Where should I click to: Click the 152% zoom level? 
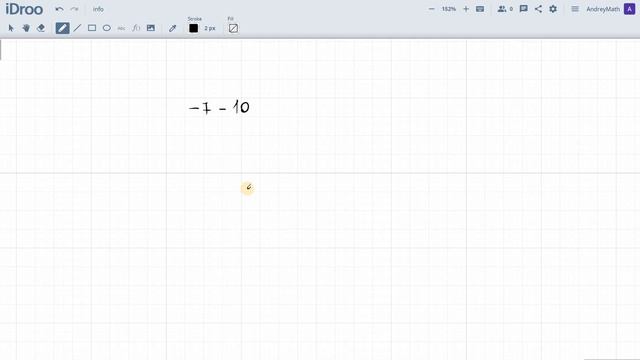pos(449,9)
